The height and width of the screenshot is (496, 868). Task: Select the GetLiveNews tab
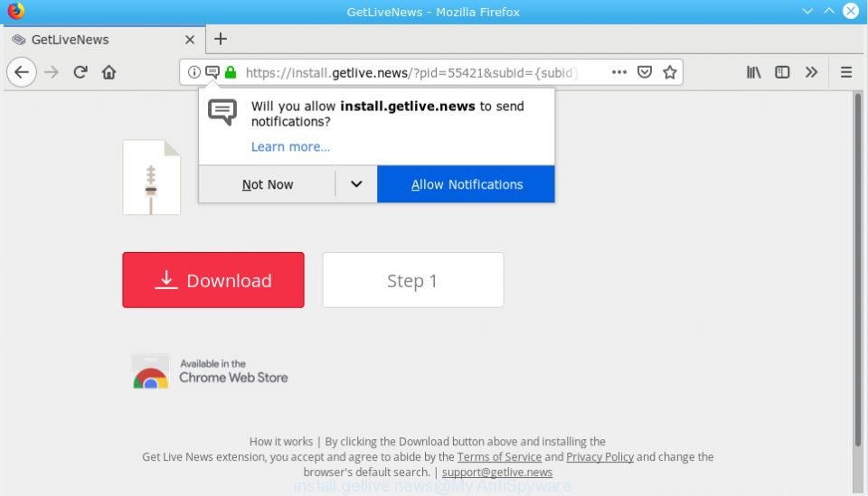(103, 40)
